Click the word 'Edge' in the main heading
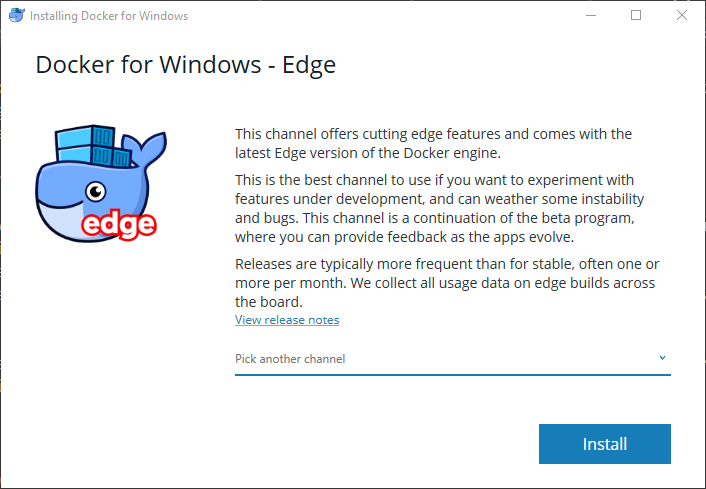 point(309,66)
